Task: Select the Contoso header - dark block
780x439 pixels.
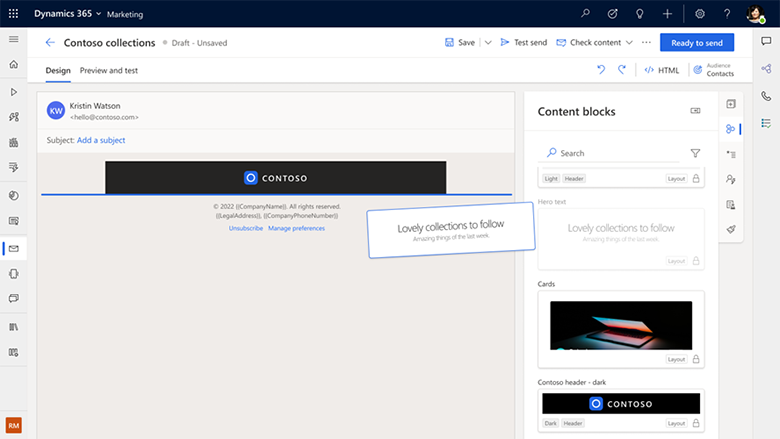Action: 621,410
